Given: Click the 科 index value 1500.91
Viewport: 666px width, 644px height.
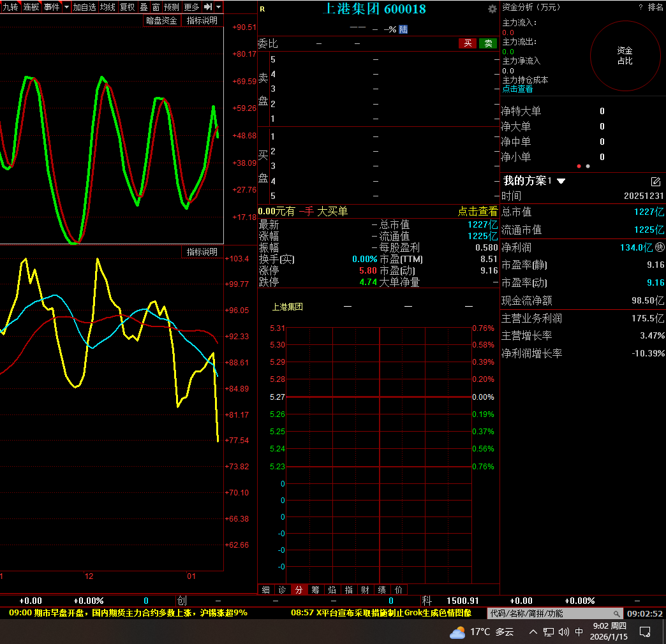Looking at the screenshot, I should click(x=463, y=601).
